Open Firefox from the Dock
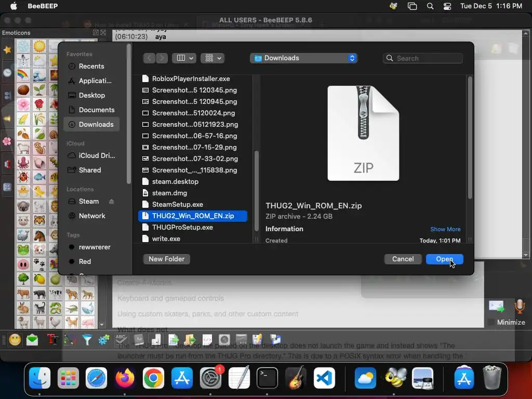The width and height of the screenshot is (532, 399). click(125, 378)
